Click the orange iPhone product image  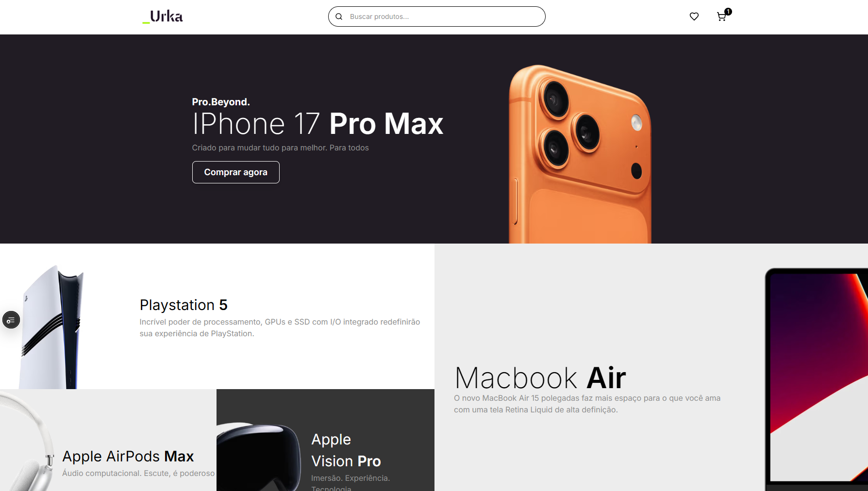580,154
